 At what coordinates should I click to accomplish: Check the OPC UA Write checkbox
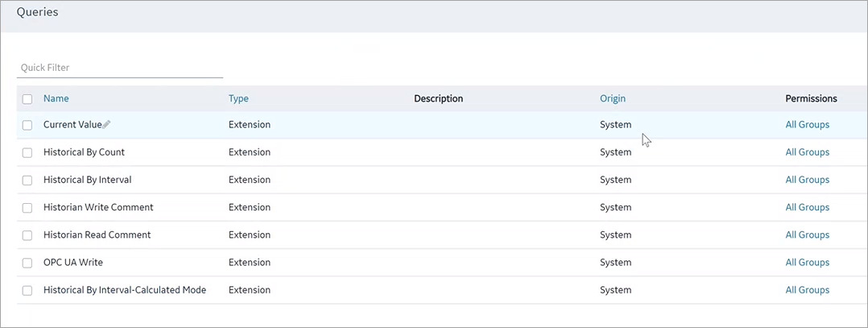(27, 264)
